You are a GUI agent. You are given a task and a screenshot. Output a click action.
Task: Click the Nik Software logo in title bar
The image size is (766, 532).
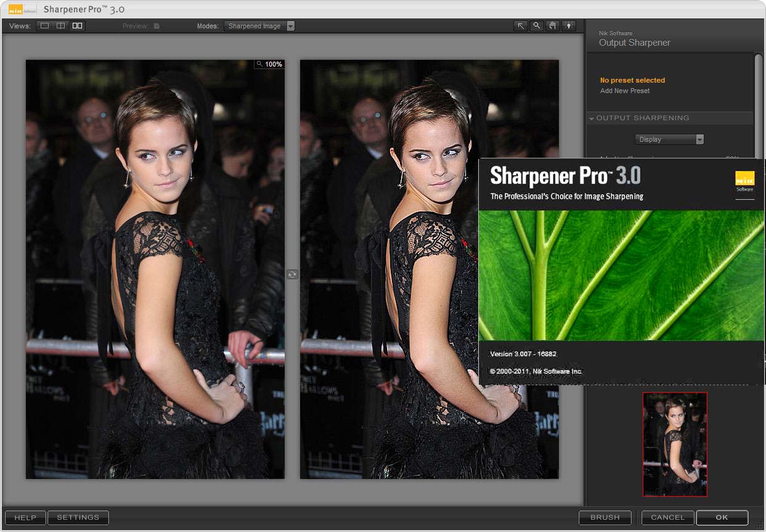click(x=22, y=9)
